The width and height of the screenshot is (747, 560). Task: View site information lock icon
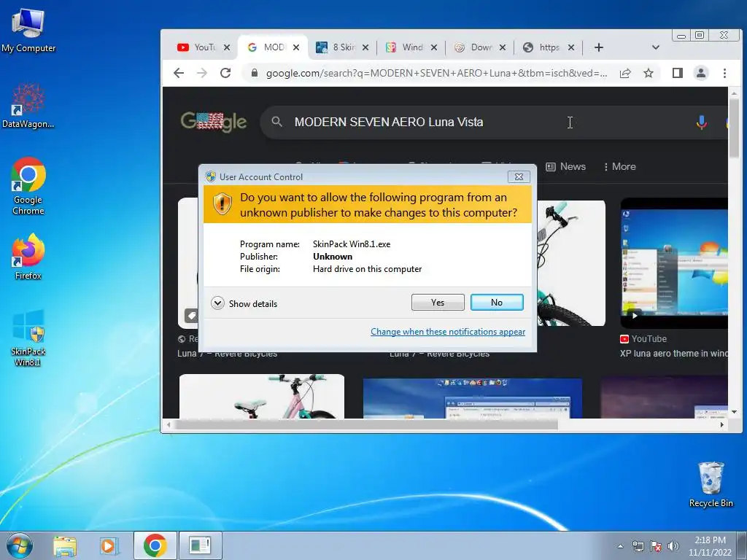(255, 73)
